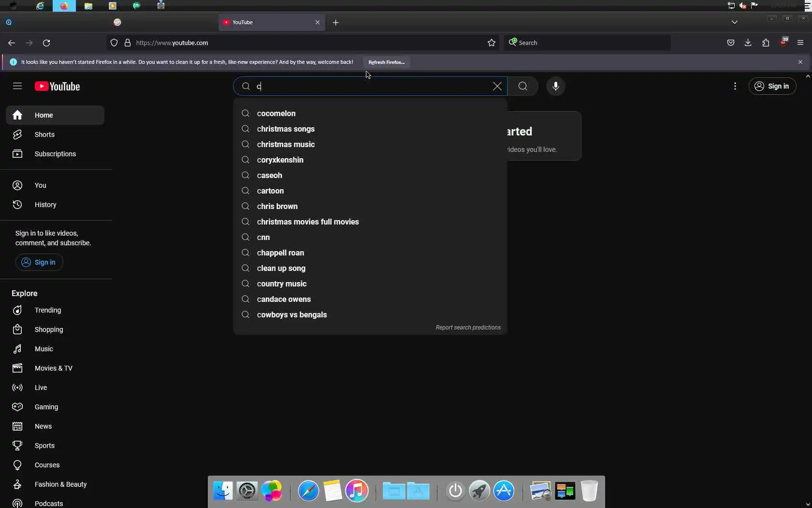
Task: Open Sports in the Explore list
Action: [55, 446]
